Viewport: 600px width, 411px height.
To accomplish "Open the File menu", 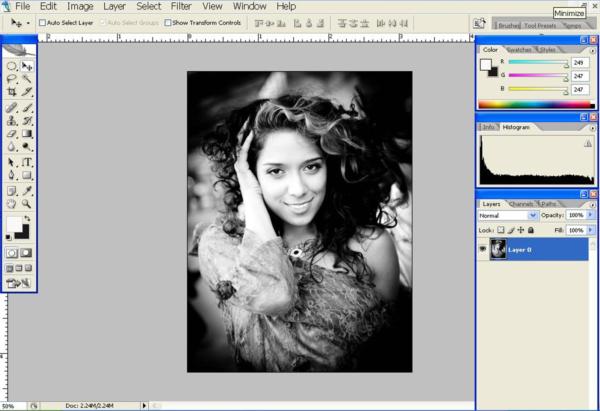I will click(x=23, y=7).
